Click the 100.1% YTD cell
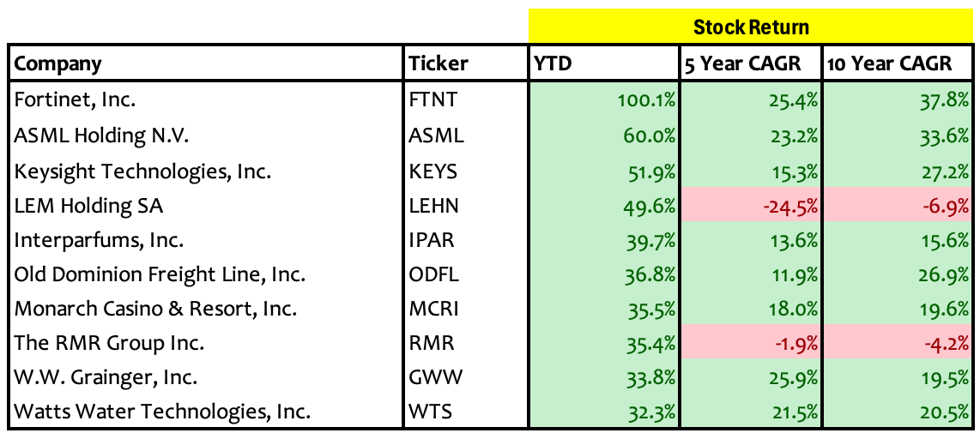 point(604,100)
